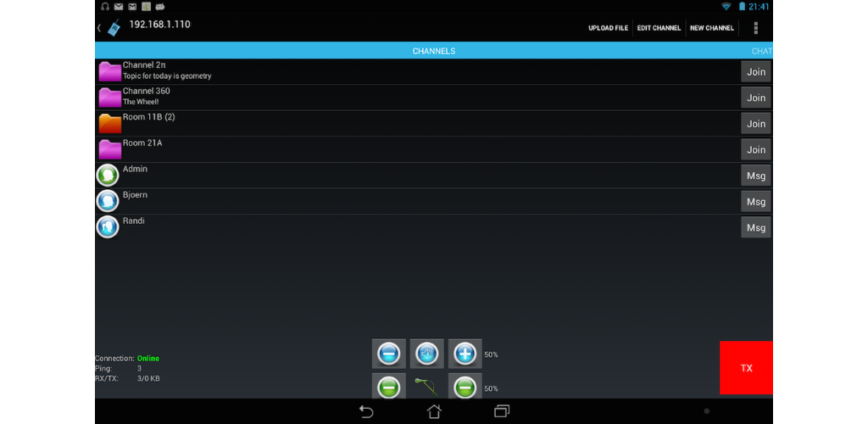Tap the battery status icon
The height and width of the screenshot is (424, 868).
pos(742,7)
